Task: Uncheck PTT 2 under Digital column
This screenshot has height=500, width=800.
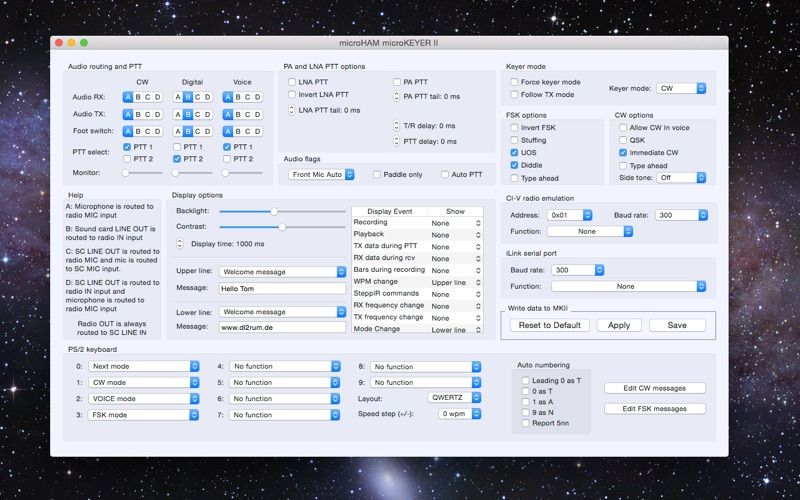Action: (177, 159)
